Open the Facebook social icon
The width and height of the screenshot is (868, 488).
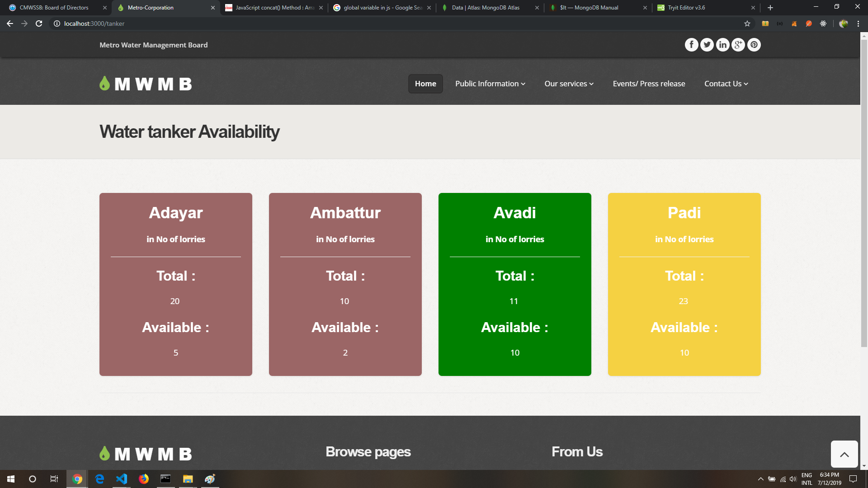click(x=691, y=45)
